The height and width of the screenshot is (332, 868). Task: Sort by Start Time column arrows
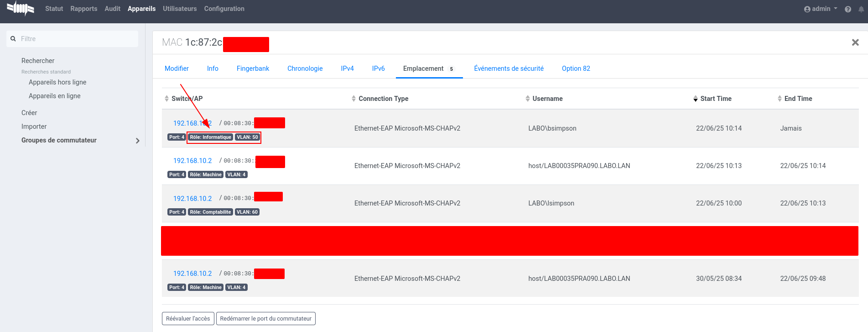(x=696, y=99)
